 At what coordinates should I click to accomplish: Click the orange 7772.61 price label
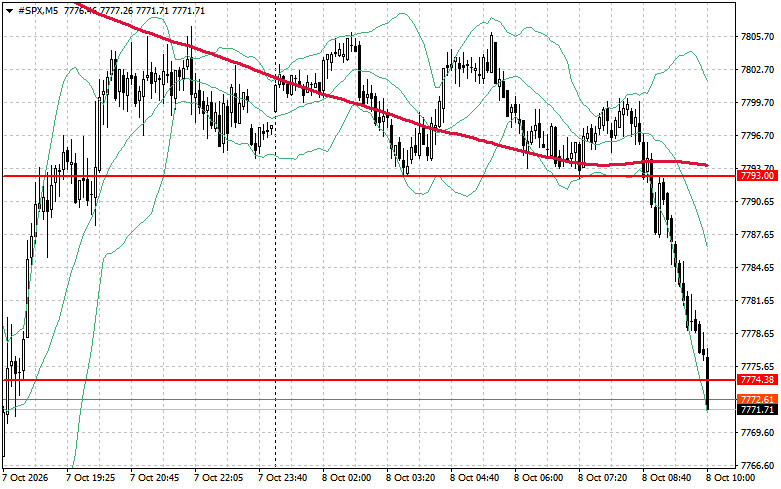pos(757,400)
